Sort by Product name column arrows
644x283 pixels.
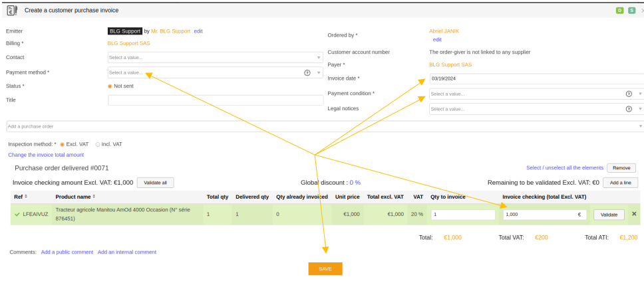94,197
